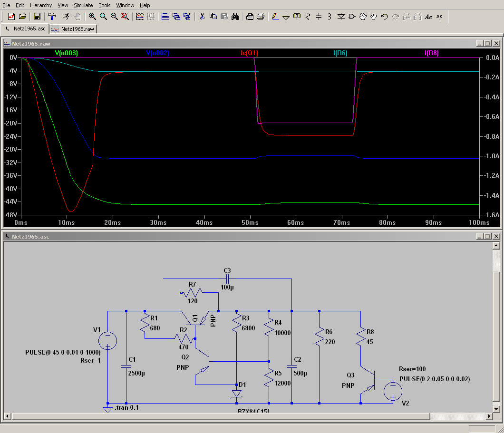Print using the printer icon

261,16
